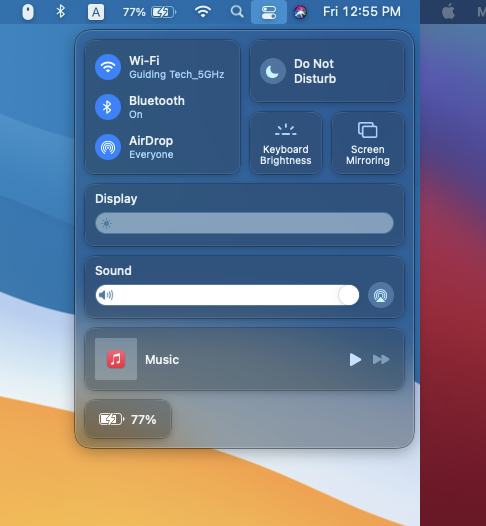Image resolution: width=486 pixels, height=526 pixels.
Task: Open Spotlight search in menu bar
Action: coord(237,12)
